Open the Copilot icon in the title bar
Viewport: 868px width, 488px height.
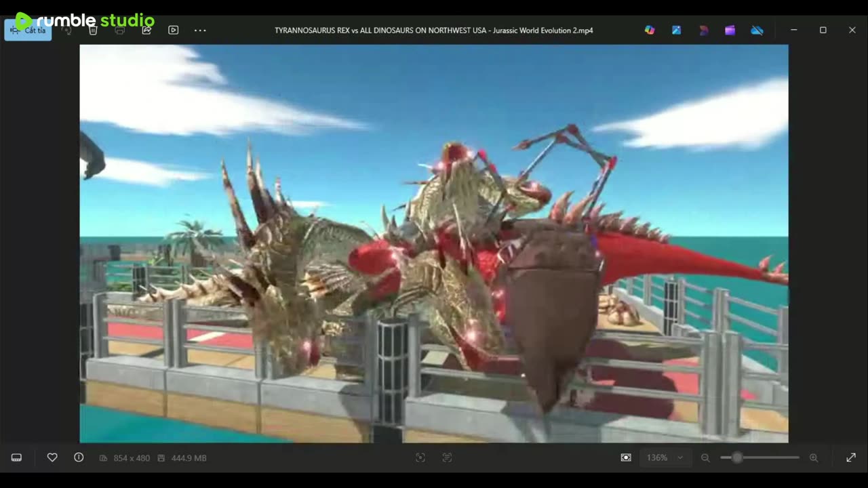(650, 30)
